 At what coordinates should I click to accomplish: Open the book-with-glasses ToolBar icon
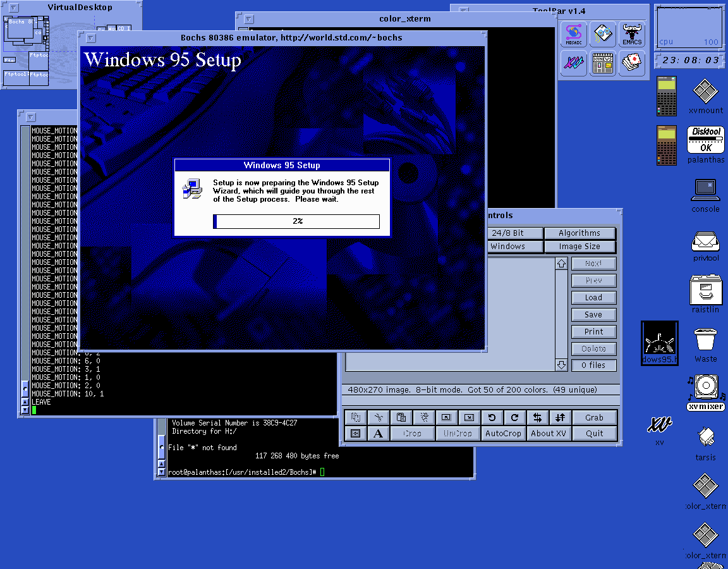pyautogui.click(x=603, y=34)
